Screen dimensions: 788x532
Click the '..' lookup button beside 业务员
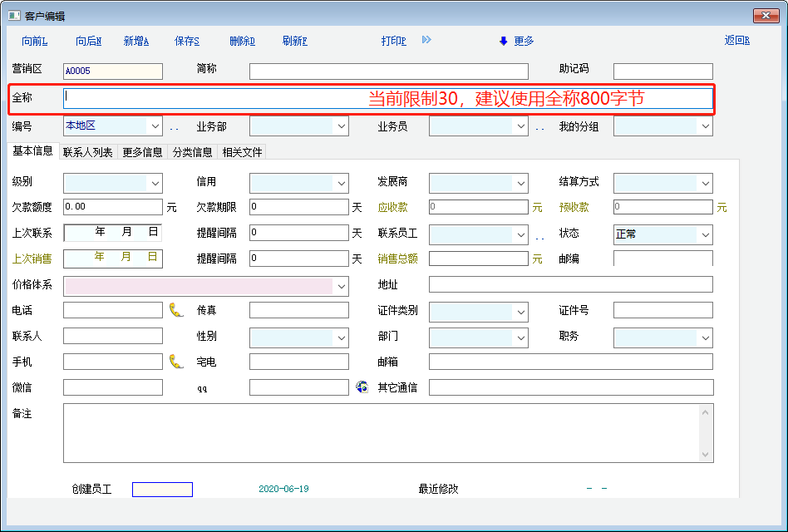(540, 127)
